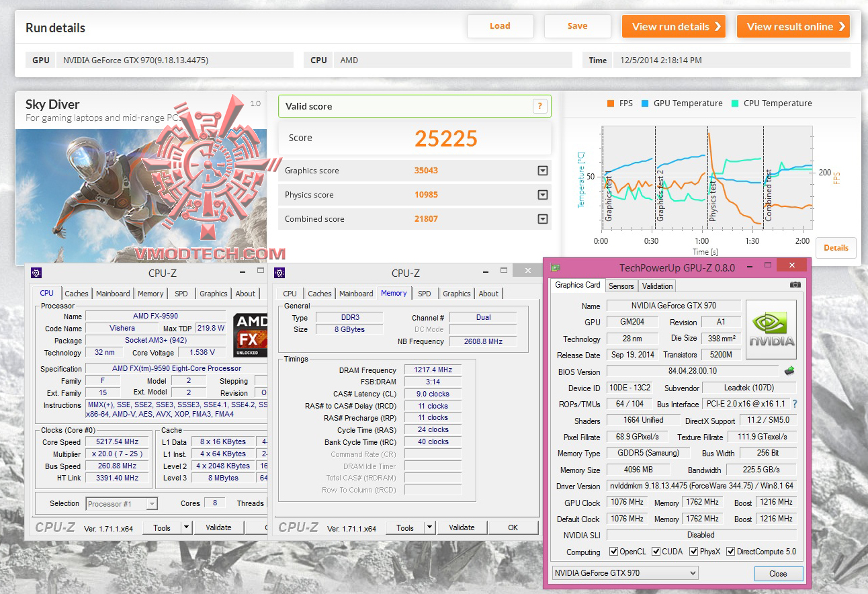868x594 pixels.
Task: Click the Subvendor value Leadtek (107D)
Action: 749,388
